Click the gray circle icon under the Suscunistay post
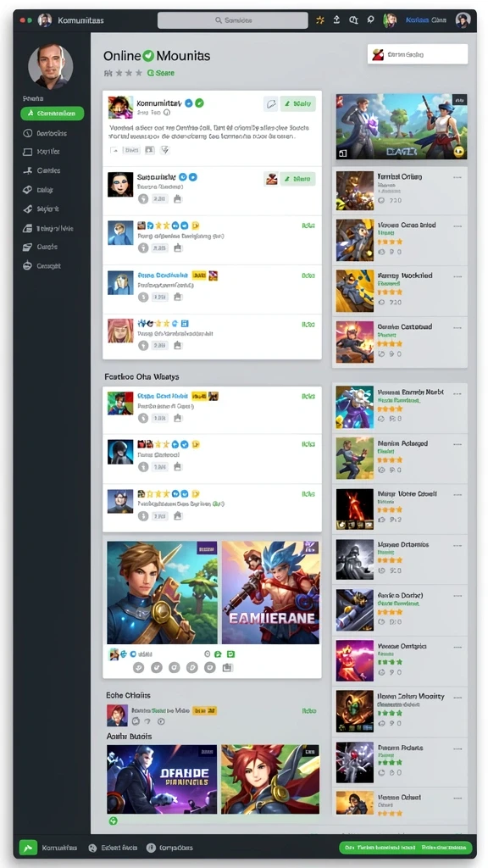This screenshot has height=868, width=488. pyautogui.click(x=143, y=199)
